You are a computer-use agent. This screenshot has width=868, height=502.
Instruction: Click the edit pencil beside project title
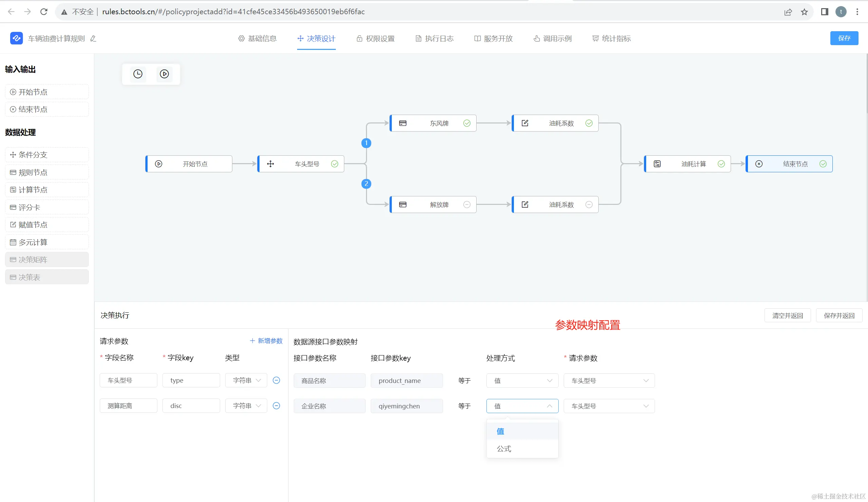[93, 39]
